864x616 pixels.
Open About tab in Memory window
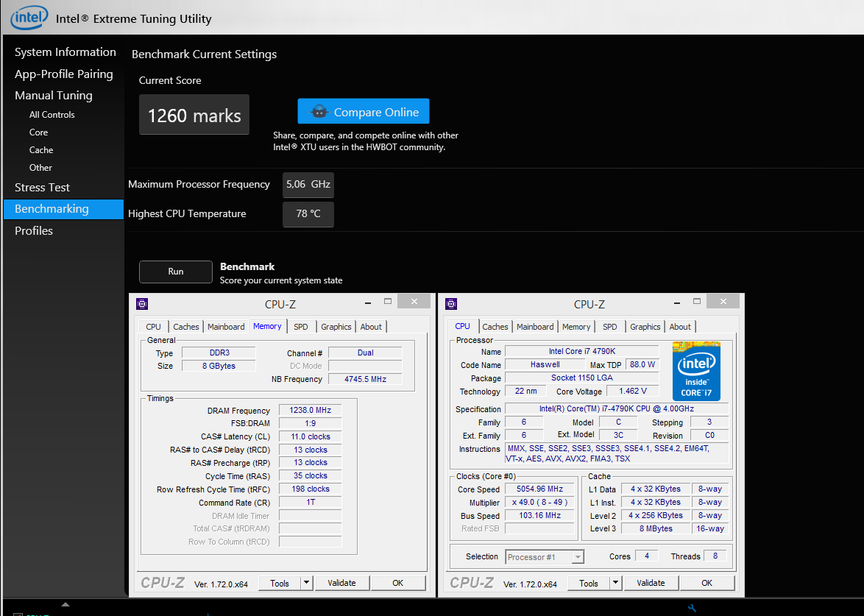point(371,327)
